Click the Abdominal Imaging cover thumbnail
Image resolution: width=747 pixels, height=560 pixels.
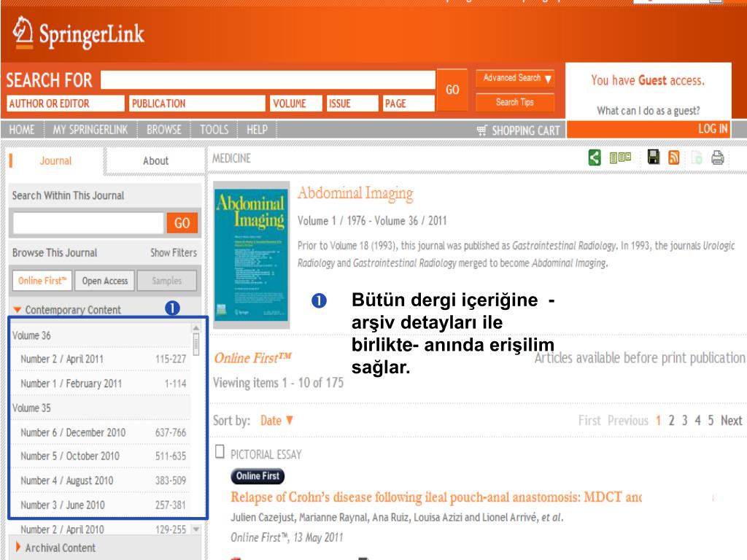(x=251, y=254)
